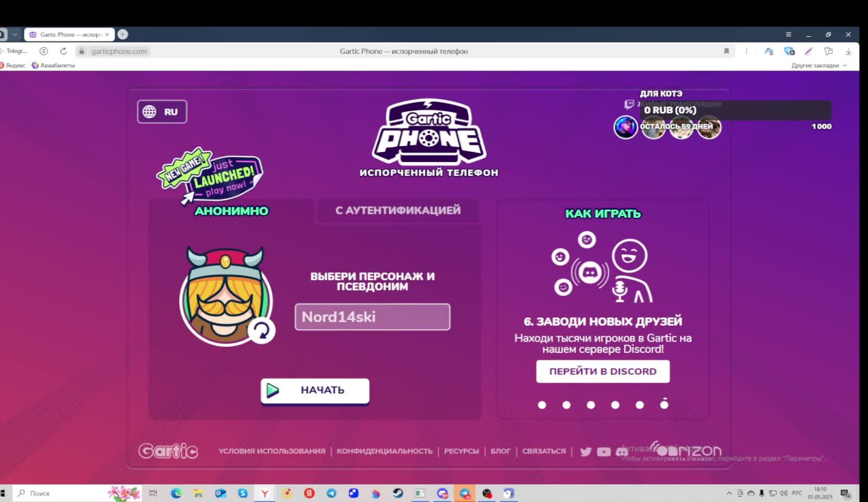Show the third how-to-play slide dot
Image resolution: width=868 pixels, height=502 pixels.
coord(591,405)
